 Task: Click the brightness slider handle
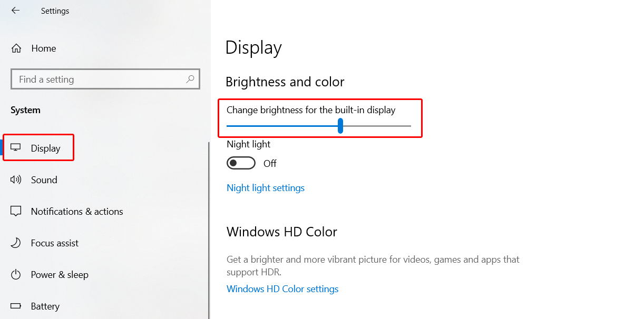340,126
